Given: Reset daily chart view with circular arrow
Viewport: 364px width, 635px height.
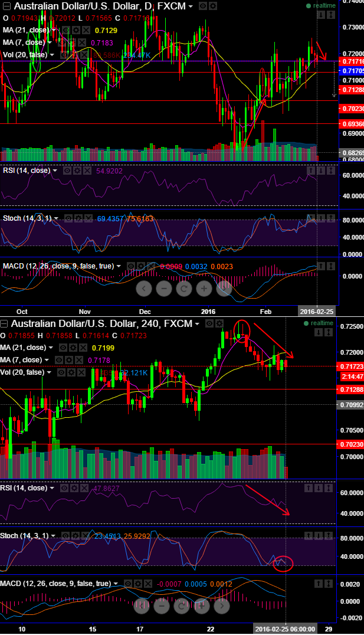Looking at the screenshot, I should click(184, 289).
